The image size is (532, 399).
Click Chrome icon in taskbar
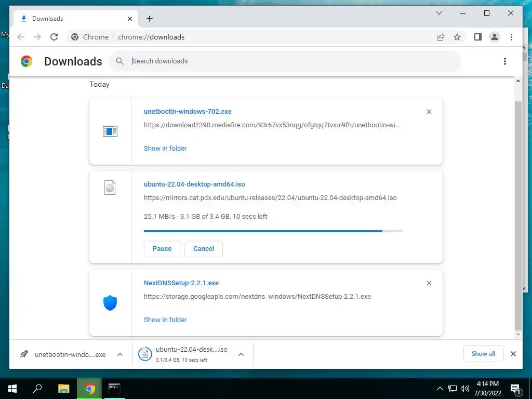[x=89, y=389]
